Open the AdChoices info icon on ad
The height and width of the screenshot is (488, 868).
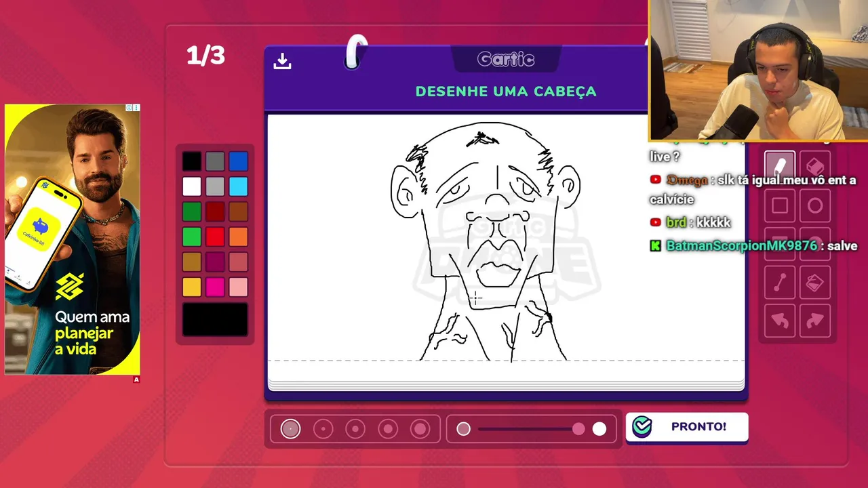[129, 108]
